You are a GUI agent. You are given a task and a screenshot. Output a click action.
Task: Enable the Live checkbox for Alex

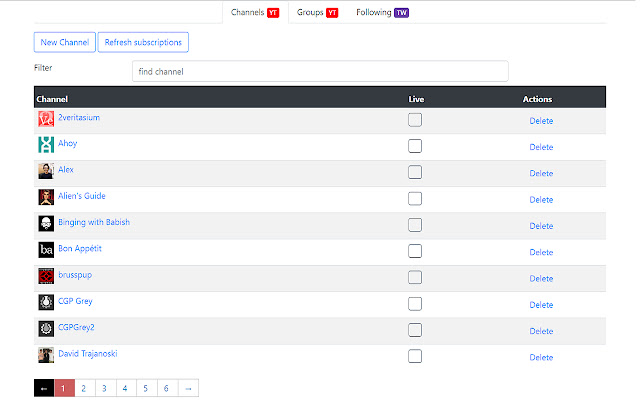tap(415, 172)
